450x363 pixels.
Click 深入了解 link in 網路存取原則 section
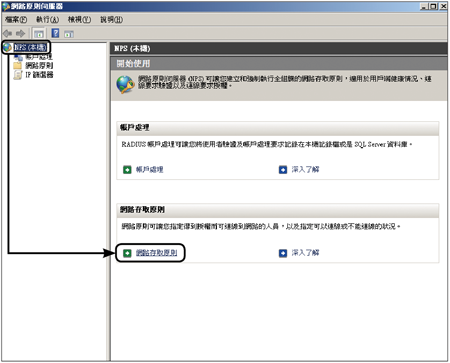point(305,253)
